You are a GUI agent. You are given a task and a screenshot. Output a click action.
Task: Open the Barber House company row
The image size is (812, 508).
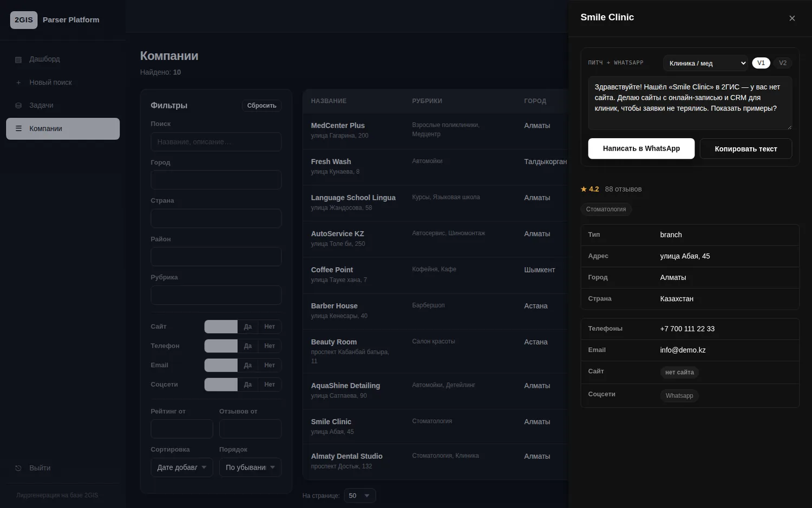click(x=435, y=311)
